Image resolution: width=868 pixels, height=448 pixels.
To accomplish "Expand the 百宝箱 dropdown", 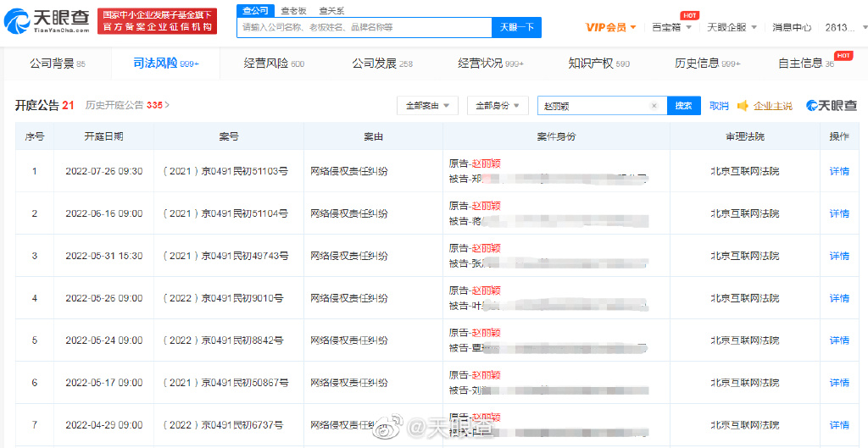I will coord(671,27).
